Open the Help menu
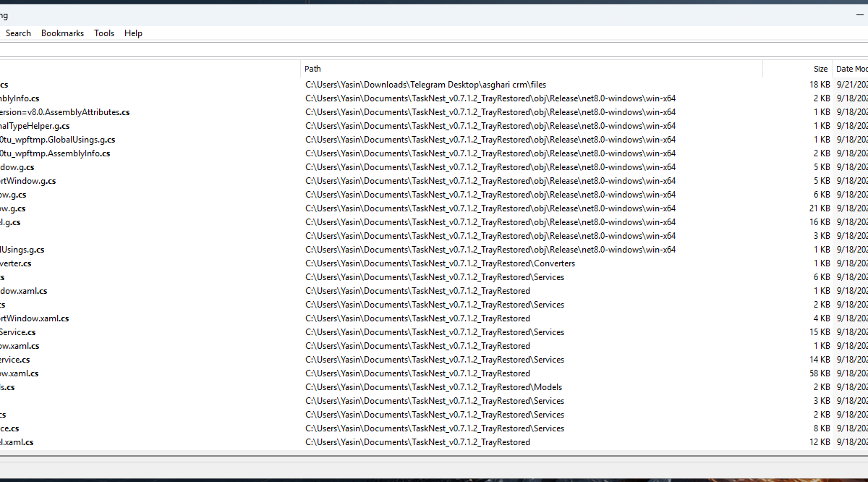 pyautogui.click(x=133, y=33)
